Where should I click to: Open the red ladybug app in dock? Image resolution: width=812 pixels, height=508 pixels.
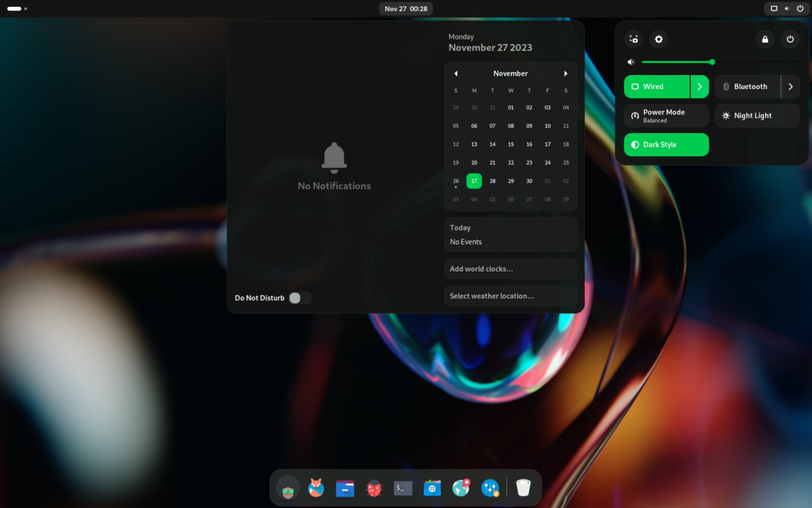[374, 488]
